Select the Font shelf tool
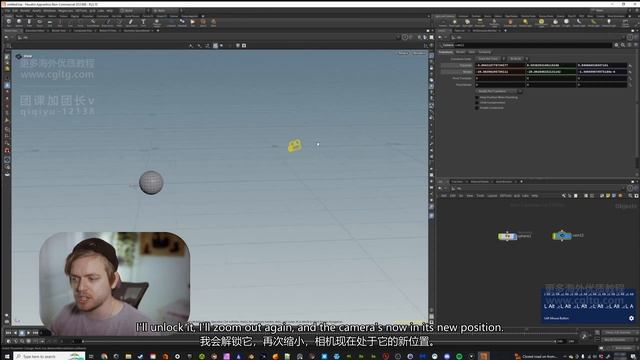This screenshot has height=360, width=640. [x=143, y=22]
